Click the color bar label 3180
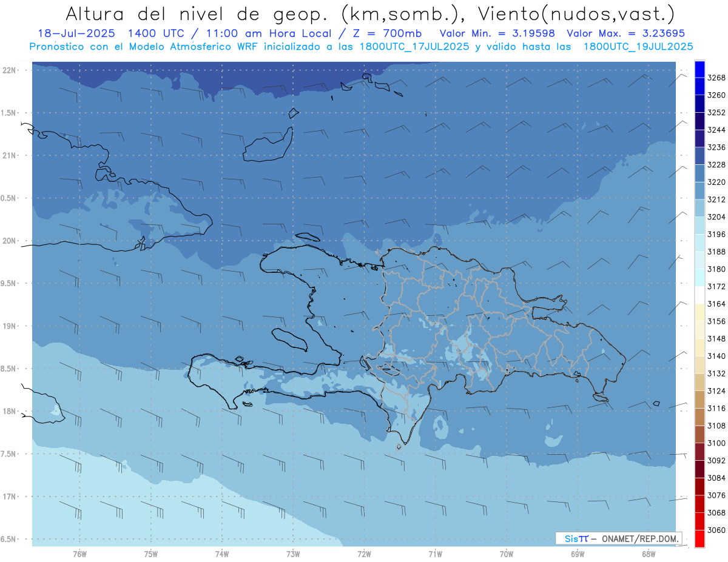The image size is (728, 562). (x=716, y=269)
